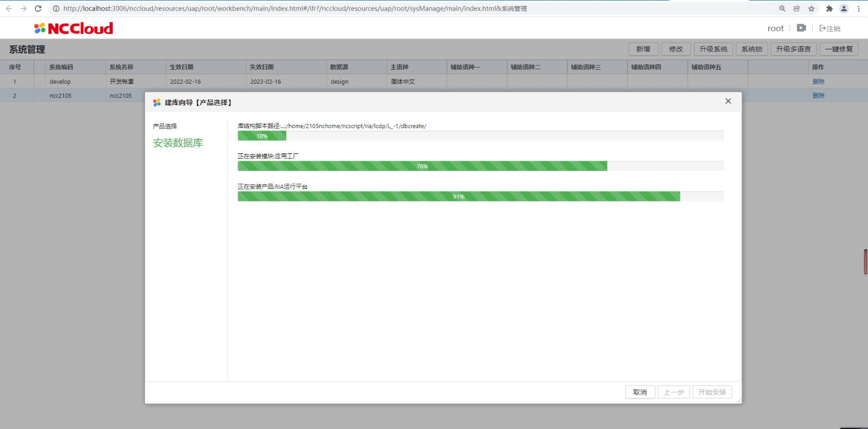This screenshot has width=868, height=429.
Task: Select the 安装数据库 step in the wizard sidebar
Action: [178, 143]
